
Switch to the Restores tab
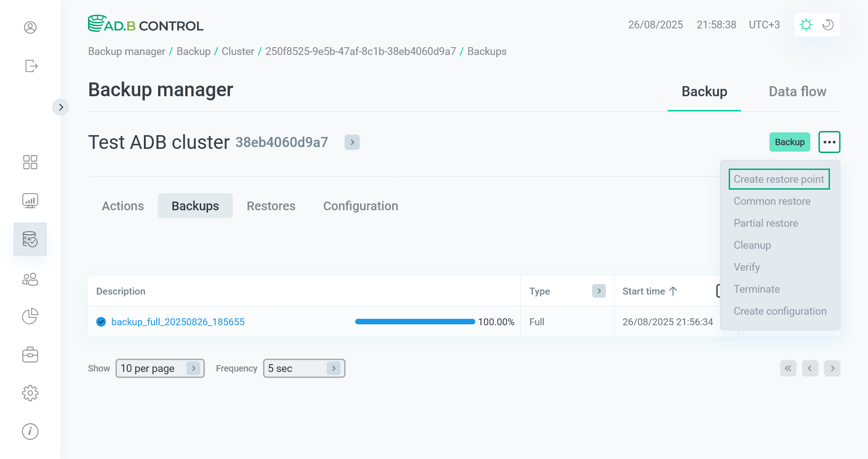(x=271, y=206)
